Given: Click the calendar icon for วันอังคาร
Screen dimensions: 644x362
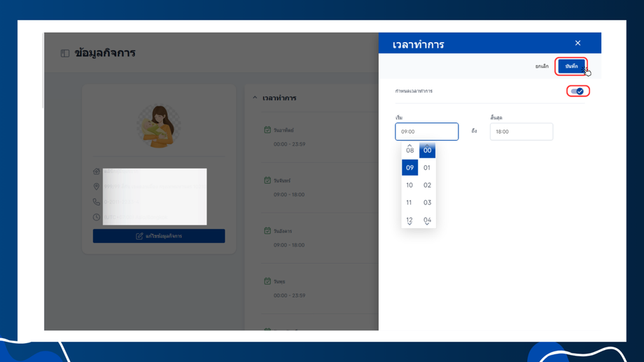Looking at the screenshot, I should tap(267, 231).
